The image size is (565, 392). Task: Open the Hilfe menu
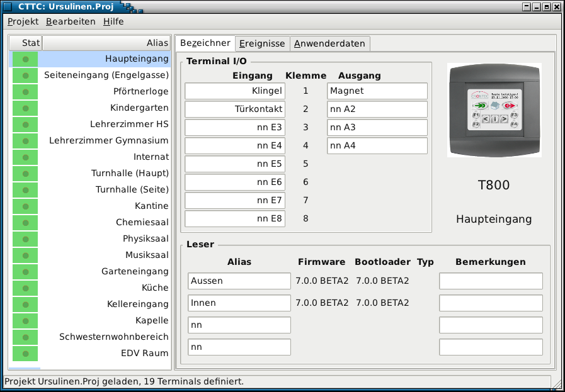tap(114, 21)
